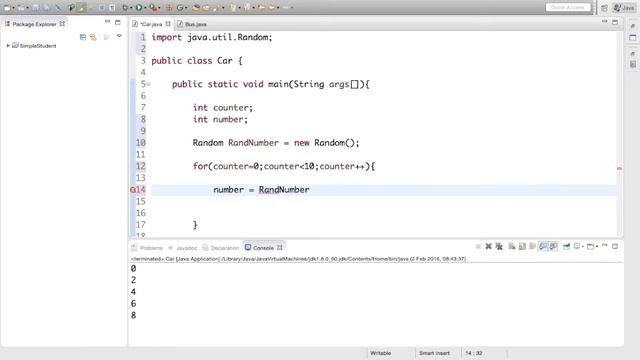Click the terminated Car Java Application label

click(x=298, y=259)
